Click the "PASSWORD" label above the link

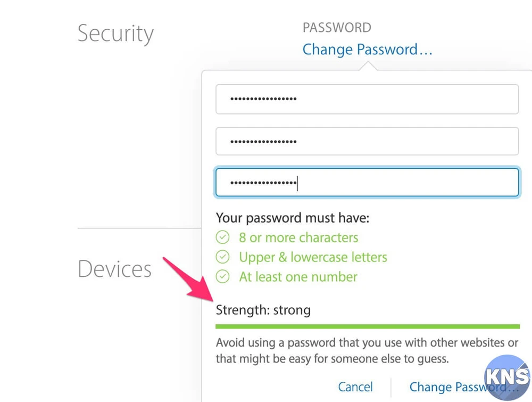click(337, 28)
